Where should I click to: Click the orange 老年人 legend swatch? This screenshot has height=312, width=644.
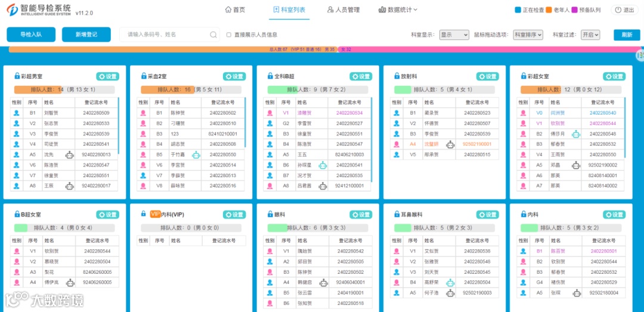pyautogui.click(x=549, y=10)
